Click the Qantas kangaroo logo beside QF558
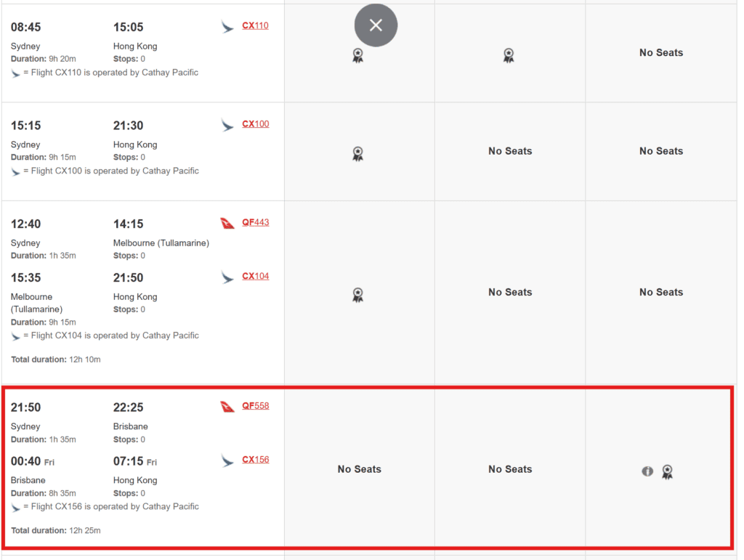The image size is (744, 560). [227, 406]
